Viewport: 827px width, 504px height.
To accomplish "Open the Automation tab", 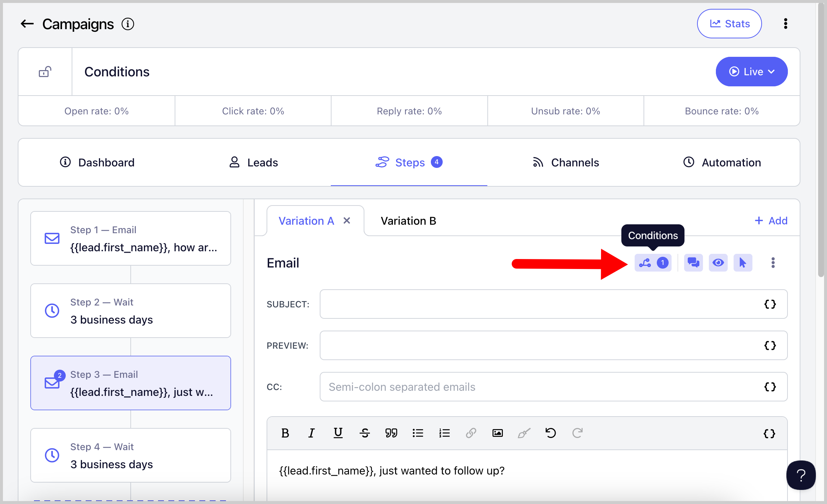I will (x=722, y=162).
